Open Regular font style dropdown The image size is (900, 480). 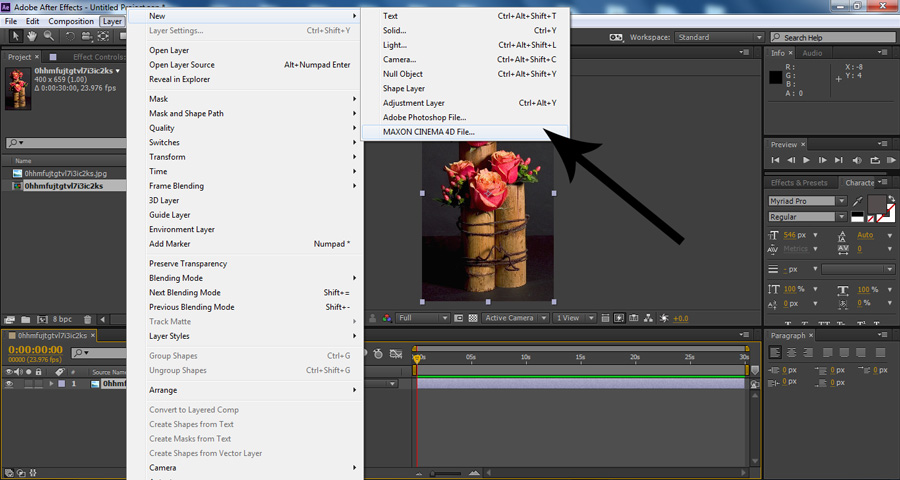pyautogui.click(x=807, y=217)
